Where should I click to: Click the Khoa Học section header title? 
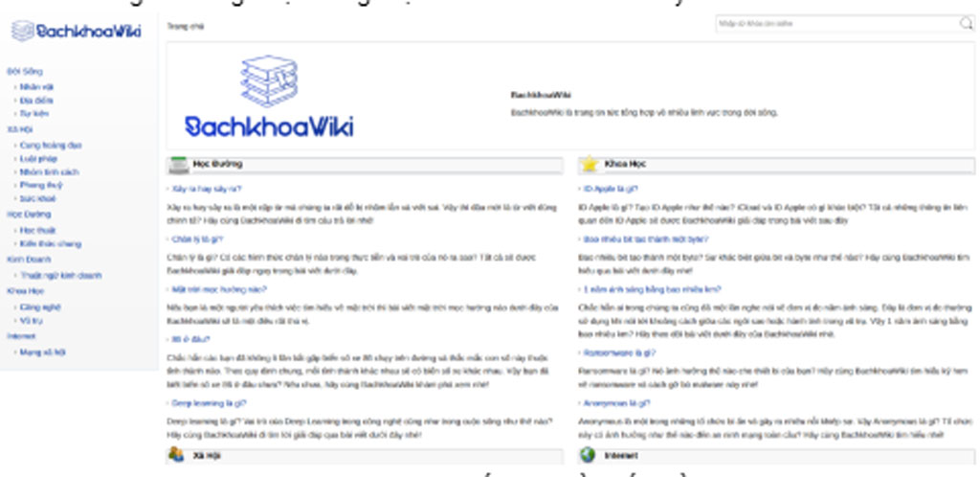pyautogui.click(x=625, y=164)
